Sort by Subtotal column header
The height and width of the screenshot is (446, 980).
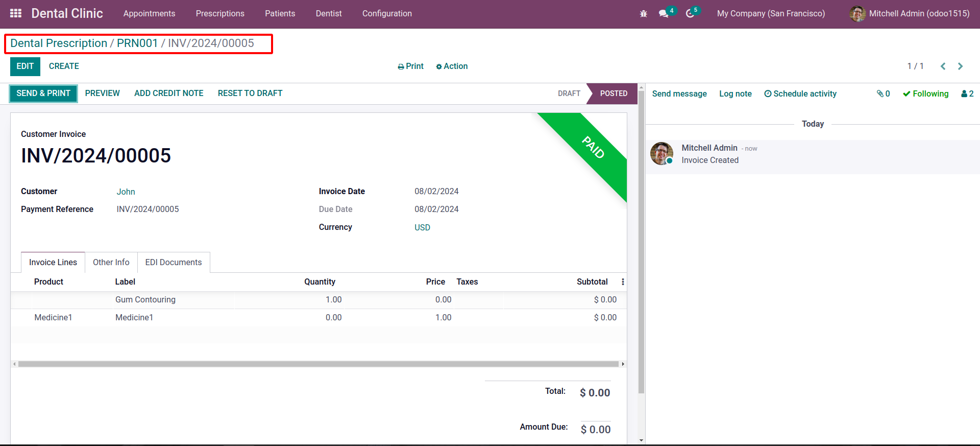click(592, 282)
